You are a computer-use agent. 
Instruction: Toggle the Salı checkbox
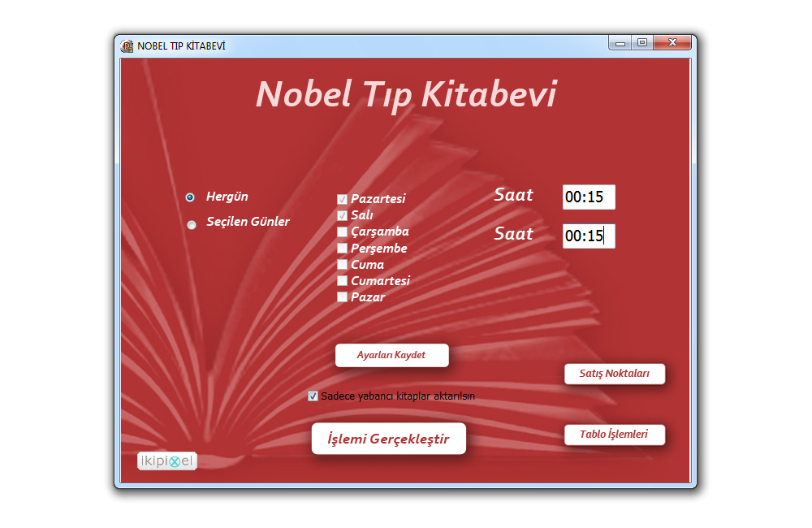(342, 215)
